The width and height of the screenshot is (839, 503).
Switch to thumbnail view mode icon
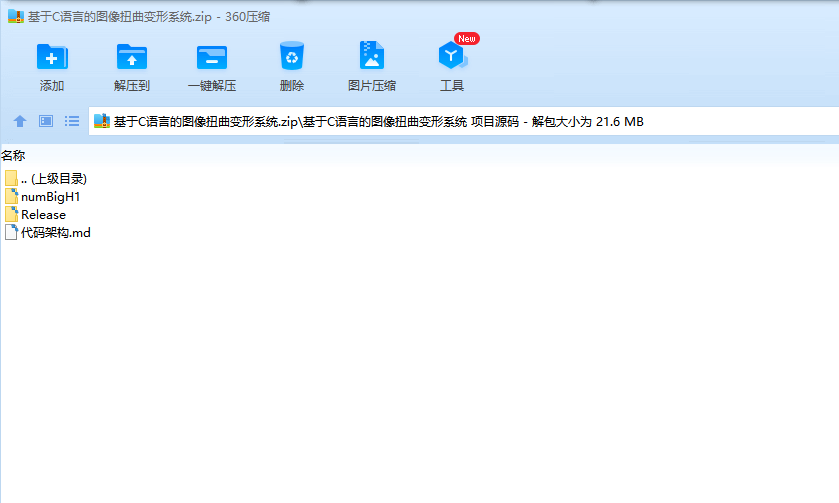[46, 121]
